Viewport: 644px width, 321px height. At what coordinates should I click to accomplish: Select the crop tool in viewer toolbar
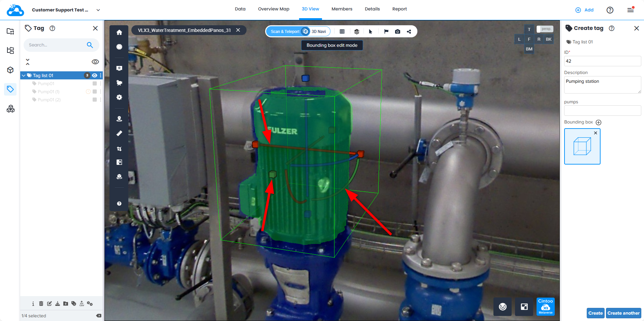tap(119, 148)
